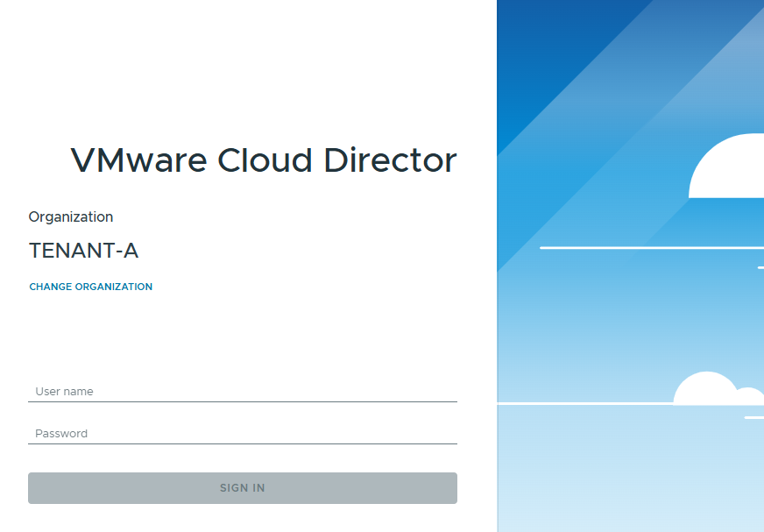The image size is (764, 532).
Task: Click the SIGN IN button
Action: (x=243, y=487)
